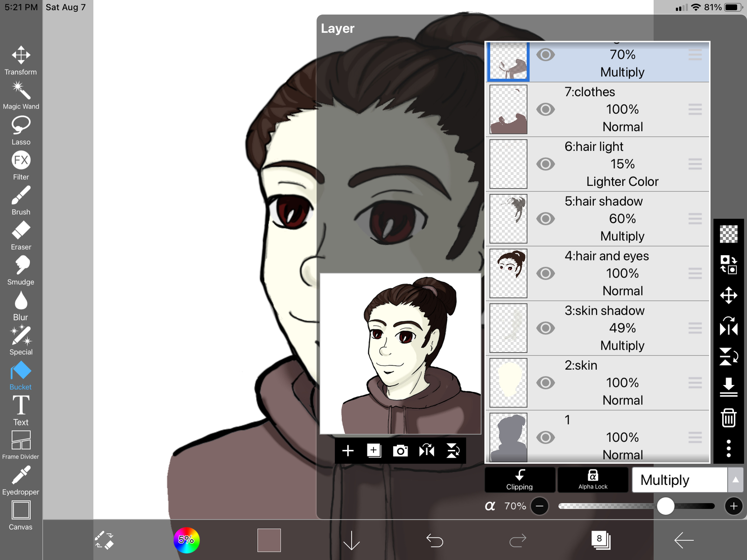
Task: Toggle visibility of 5:hair shadow layer
Action: (545, 219)
